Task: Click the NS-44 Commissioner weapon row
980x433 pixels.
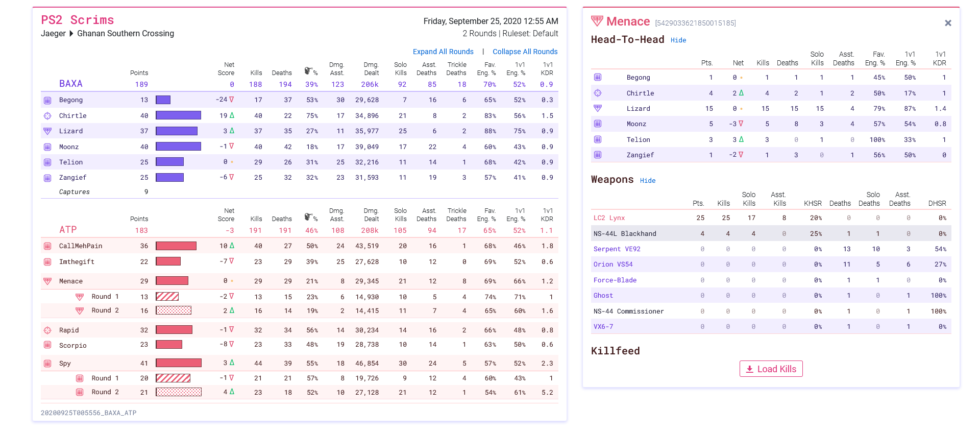Action: 771,311
